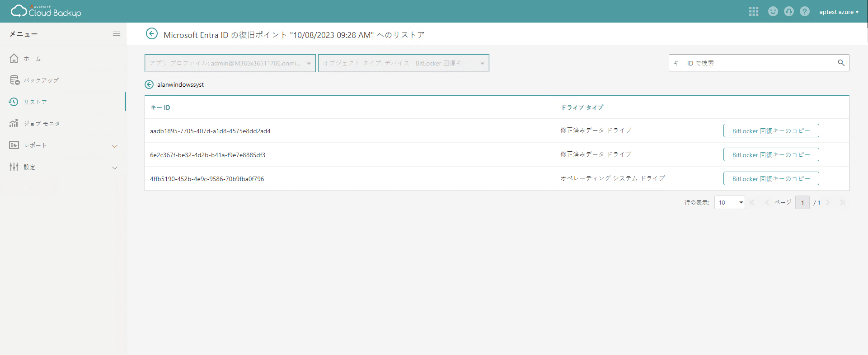Click the settings sliders icon
Image resolution: width=868 pixels, height=355 pixels.
coord(14,167)
